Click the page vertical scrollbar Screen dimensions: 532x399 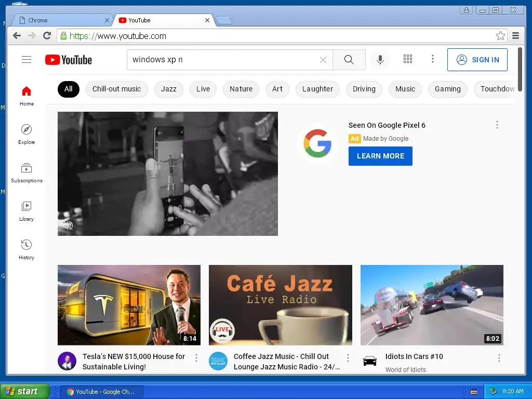(x=520, y=70)
